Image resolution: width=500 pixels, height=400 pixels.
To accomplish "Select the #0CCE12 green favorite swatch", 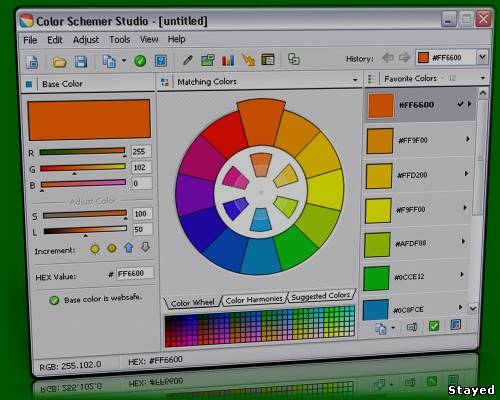I will pyautogui.click(x=377, y=278).
